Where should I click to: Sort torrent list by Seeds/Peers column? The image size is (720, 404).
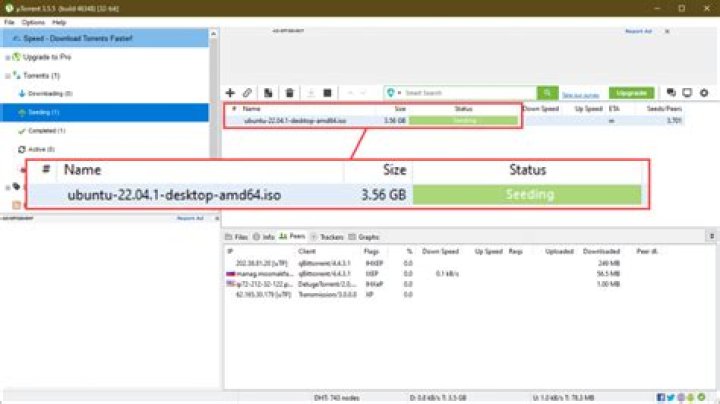pyautogui.click(x=664, y=109)
